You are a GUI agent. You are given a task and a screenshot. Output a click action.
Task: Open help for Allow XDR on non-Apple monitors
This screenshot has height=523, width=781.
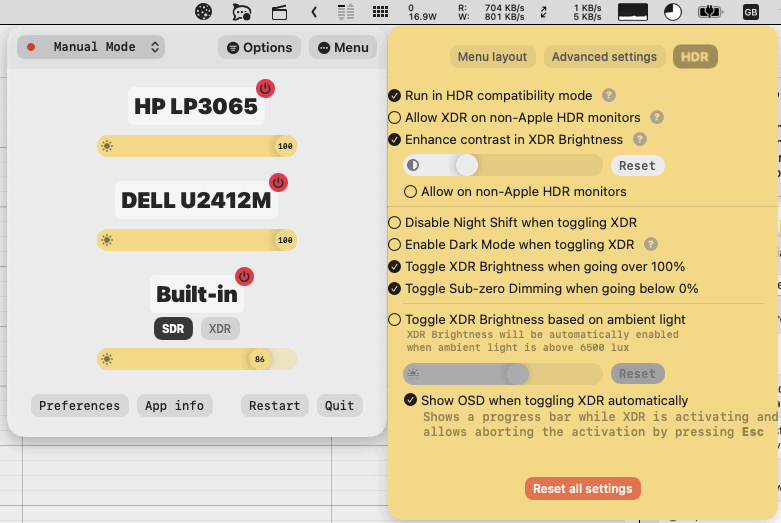657,117
